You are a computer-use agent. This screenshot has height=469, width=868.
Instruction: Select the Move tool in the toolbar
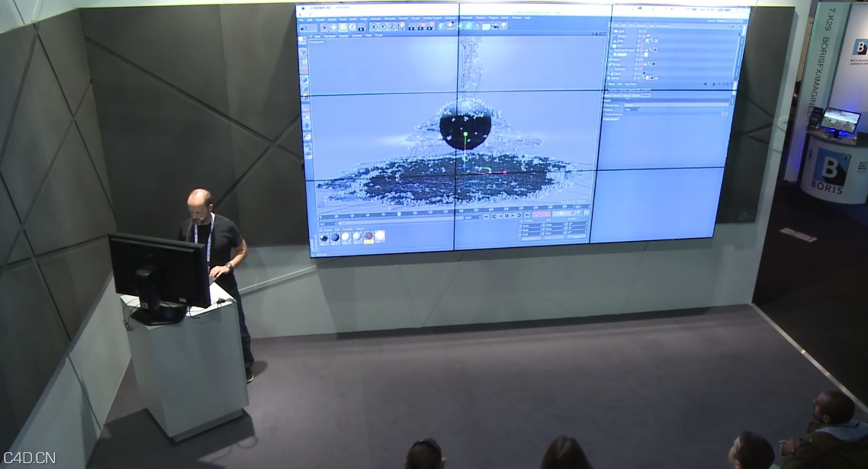(333, 27)
